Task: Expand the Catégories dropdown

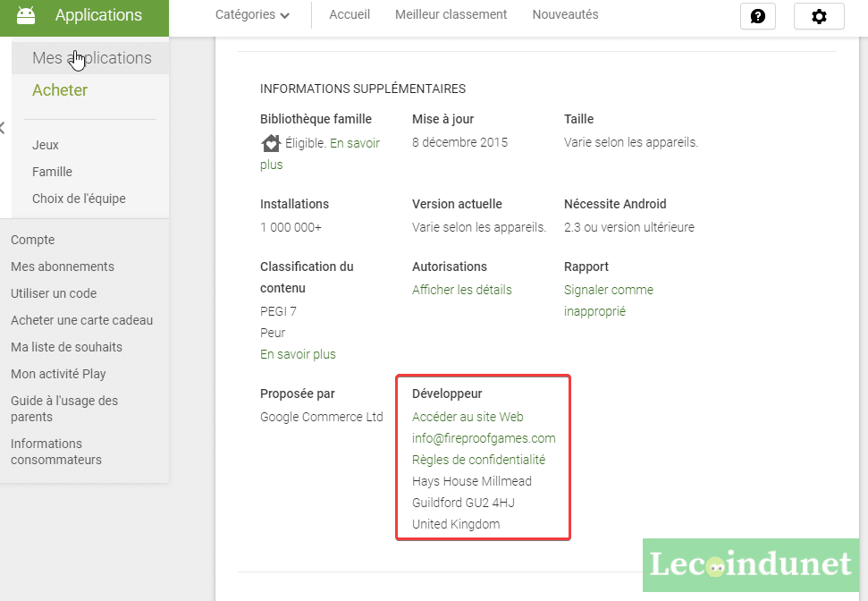Action: [252, 15]
